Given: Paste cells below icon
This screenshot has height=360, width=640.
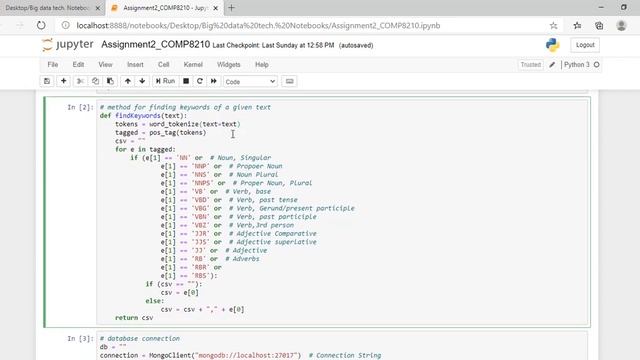Looking at the screenshot, I should [x=110, y=81].
